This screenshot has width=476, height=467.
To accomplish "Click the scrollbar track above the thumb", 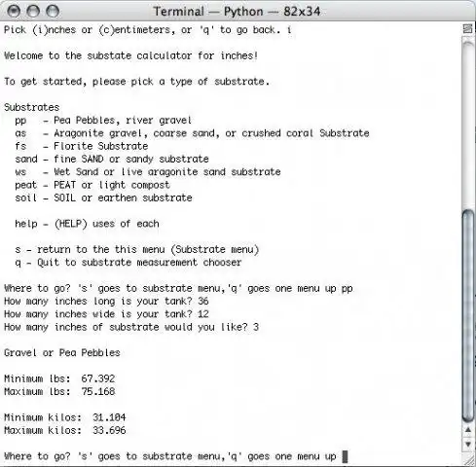I will pos(468,124).
